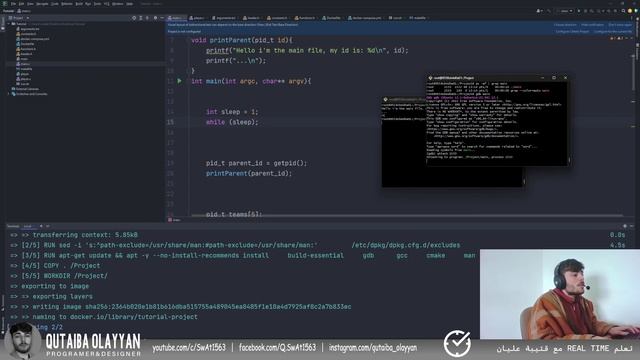Click the rightmost link in notification banner top row
The height and width of the screenshot is (360, 640).
click(x=620, y=25)
